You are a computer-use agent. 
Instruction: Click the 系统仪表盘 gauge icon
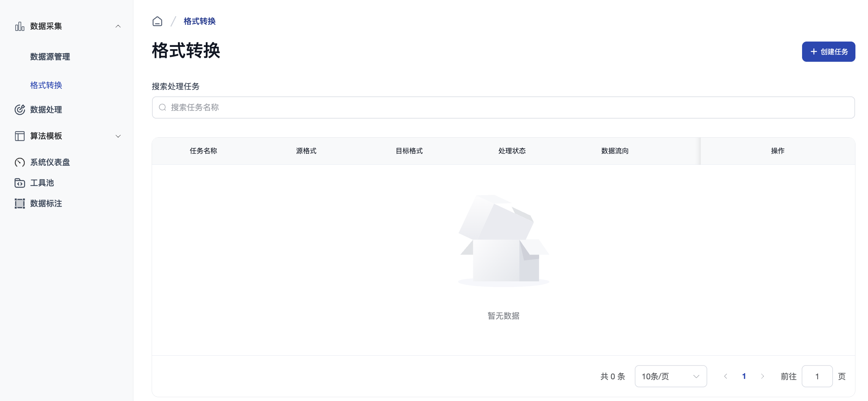(20, 162)
